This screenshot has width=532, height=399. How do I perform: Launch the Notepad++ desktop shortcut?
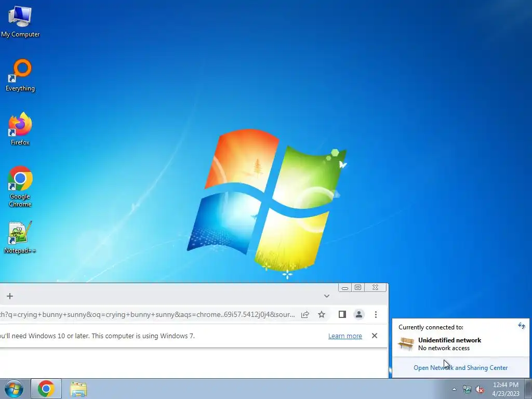[20, 237]
